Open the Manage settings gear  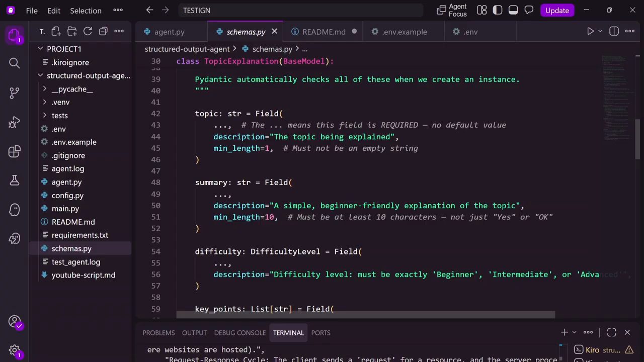[15, 350]
